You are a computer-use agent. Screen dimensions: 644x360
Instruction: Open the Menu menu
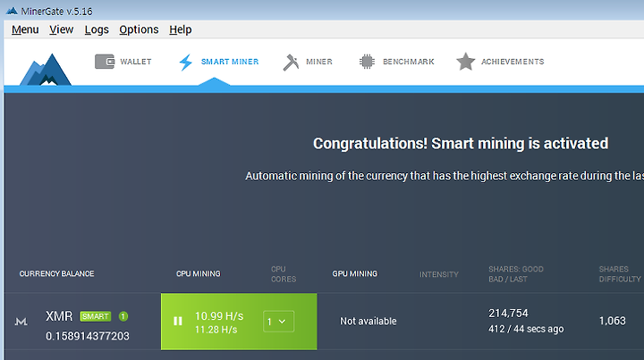[x=25, y=29]
